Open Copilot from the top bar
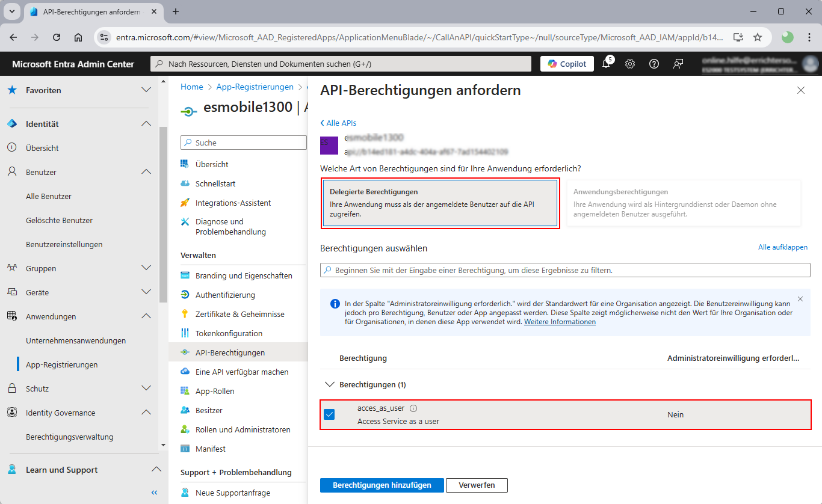 click(567, 64)
